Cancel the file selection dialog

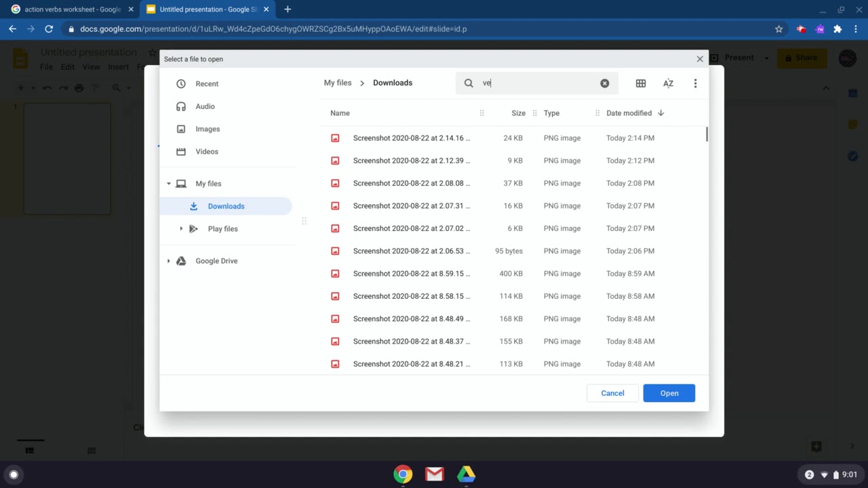[612, 393]
